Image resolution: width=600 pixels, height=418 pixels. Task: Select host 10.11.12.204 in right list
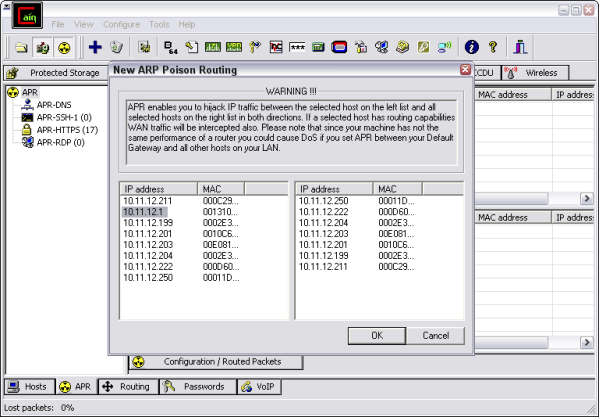(x=323, y=223)
